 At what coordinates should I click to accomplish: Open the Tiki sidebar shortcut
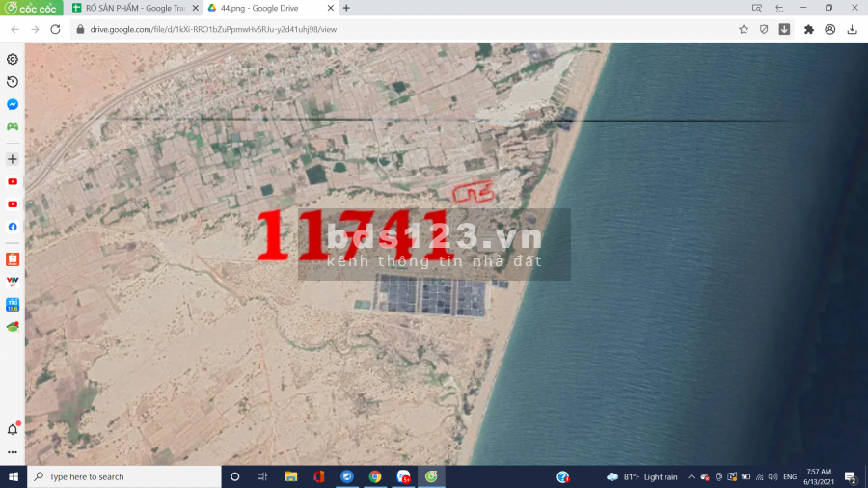[13, 305]
